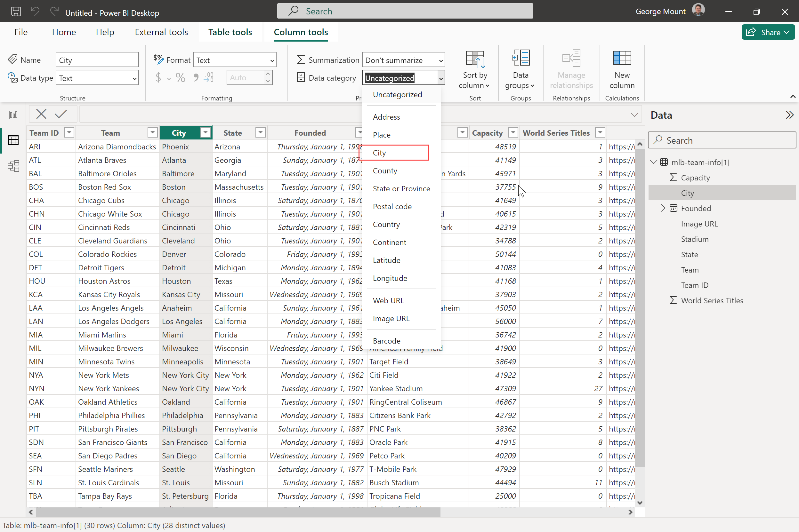Open the Report view icon in sidebar

13,115
